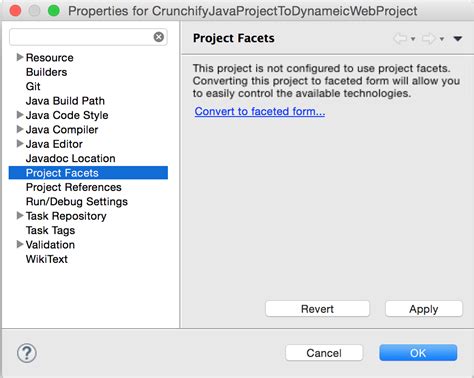
Task: Close the Properties window with red button
Action: [x=15, y=11]
